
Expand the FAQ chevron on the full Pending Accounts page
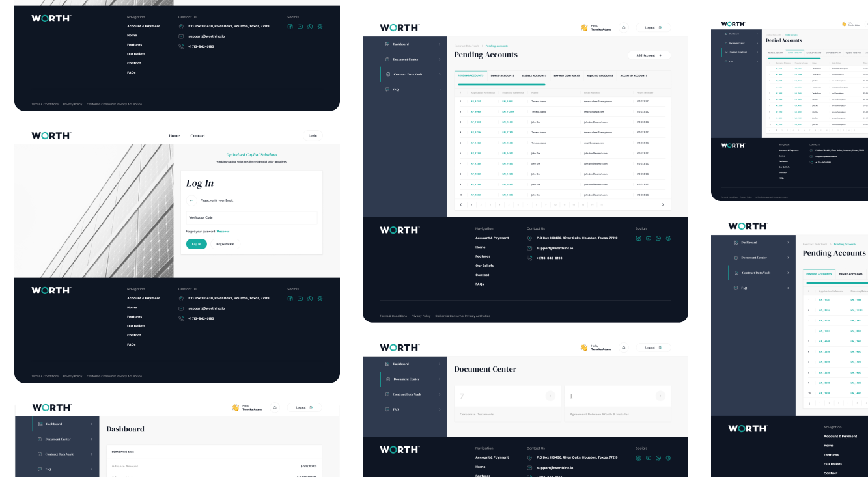[440, 89]
